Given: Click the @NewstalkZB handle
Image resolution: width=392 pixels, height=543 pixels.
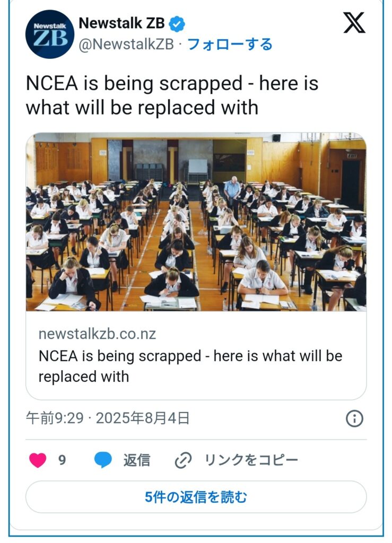Looking at the screenshot, I should click(x=126, y=45).
